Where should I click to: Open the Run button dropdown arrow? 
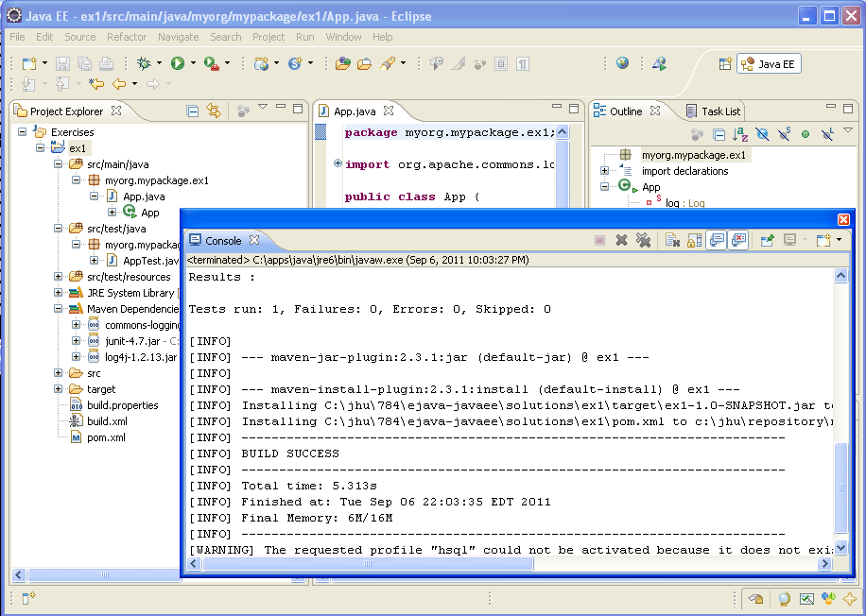coord(193,63)
